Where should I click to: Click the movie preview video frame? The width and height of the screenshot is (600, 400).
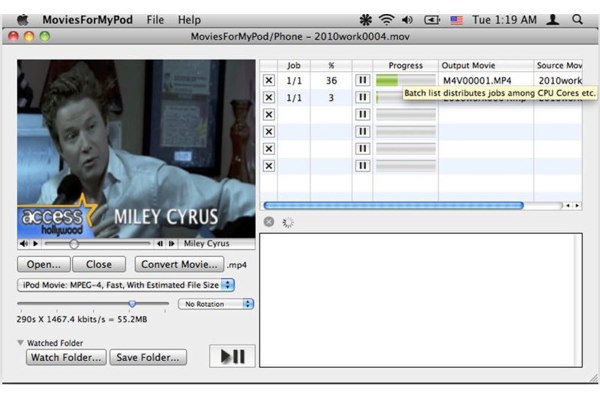pos(136,149)
